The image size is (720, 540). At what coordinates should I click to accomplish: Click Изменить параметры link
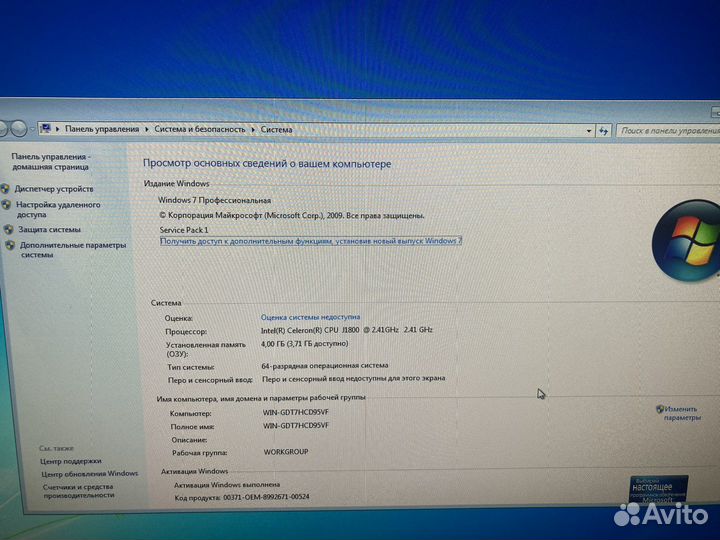click(x=682, y=413)
